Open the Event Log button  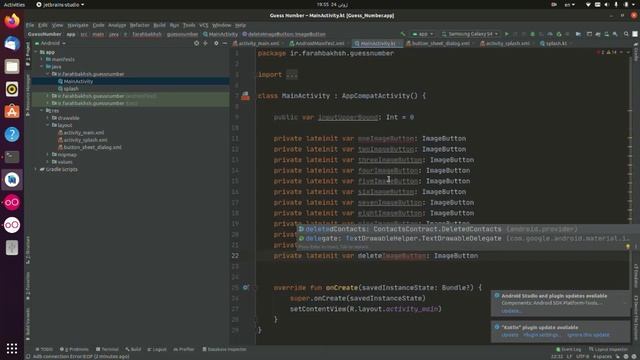568,349
